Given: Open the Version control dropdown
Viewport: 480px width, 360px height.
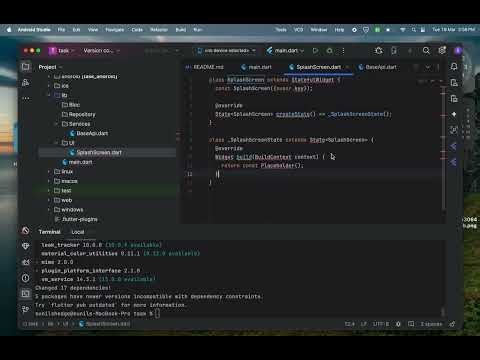Looking at the screenshot, I should 102,51.
